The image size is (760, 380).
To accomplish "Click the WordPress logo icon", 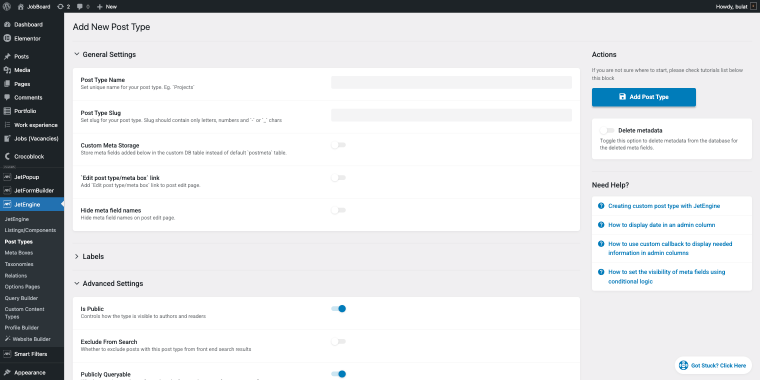I will point(7,7).
